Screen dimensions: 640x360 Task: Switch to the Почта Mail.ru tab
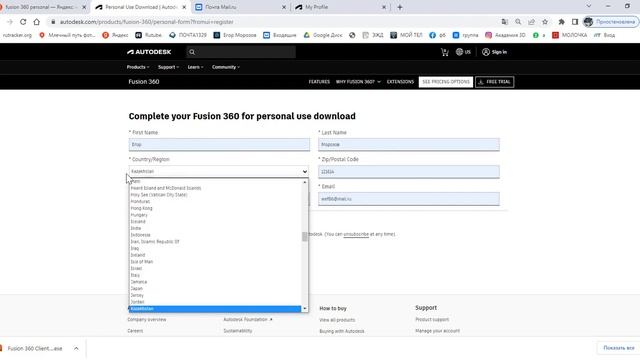click(240, 7)
